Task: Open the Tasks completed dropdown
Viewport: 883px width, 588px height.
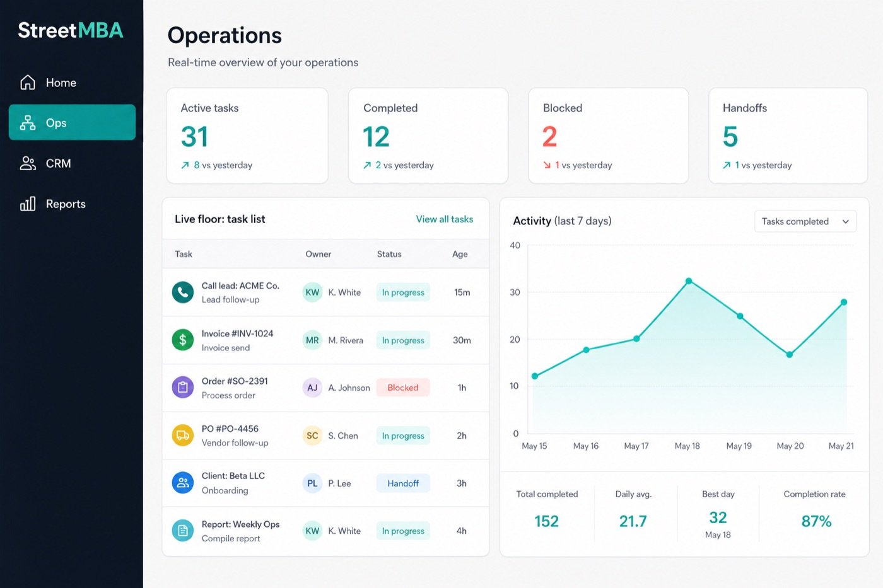Action: coord(805,221)
